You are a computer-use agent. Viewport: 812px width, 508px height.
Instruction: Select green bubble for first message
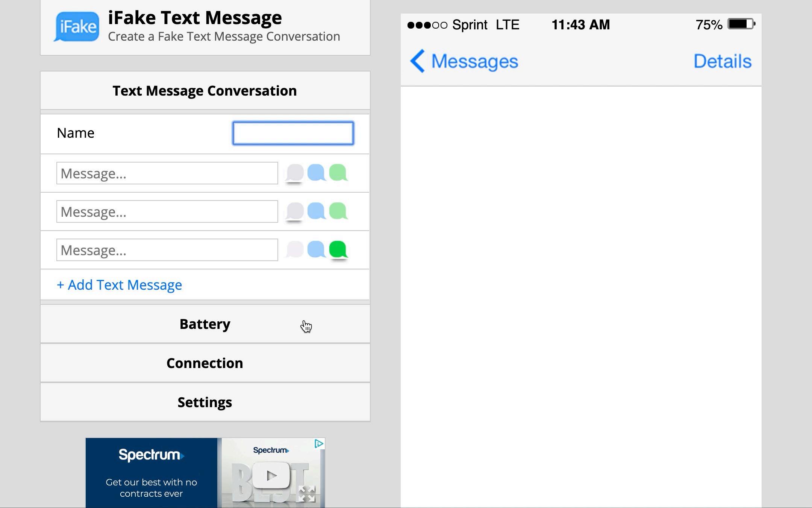coord(338,173)
